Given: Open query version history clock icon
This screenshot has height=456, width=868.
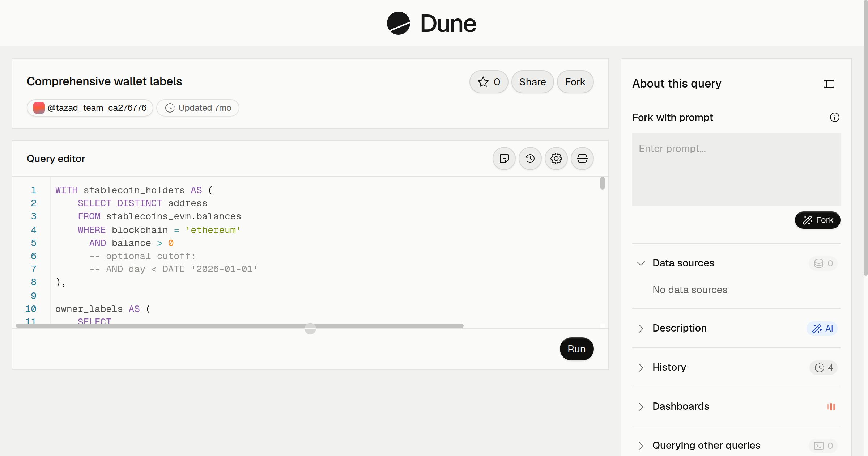Looking at the screenshot, I should point(530,159).
